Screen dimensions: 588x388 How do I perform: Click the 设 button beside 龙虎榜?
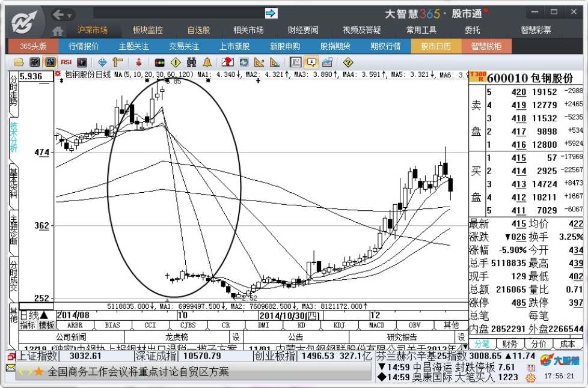coord(236,337)
